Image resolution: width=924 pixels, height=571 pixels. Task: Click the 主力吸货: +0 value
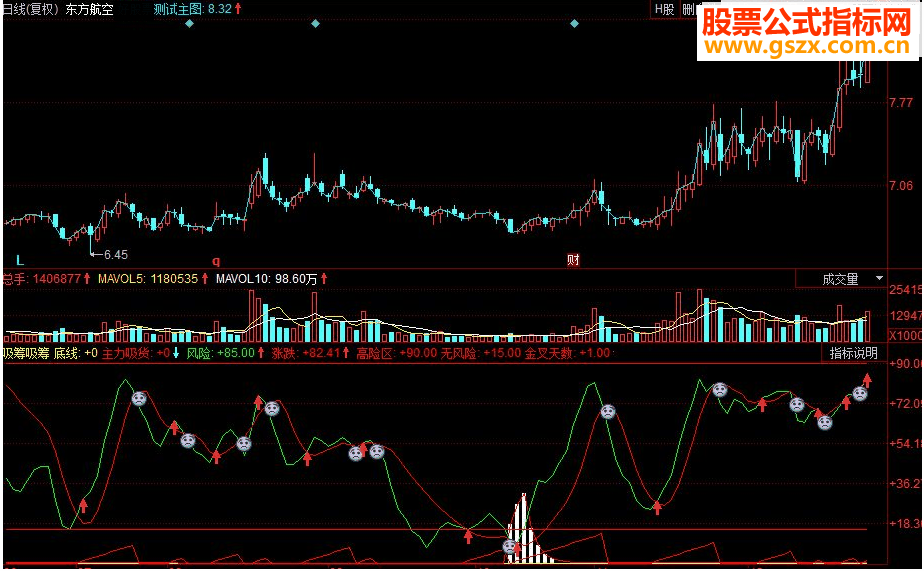pyautogui.click(x=136, y=354)
